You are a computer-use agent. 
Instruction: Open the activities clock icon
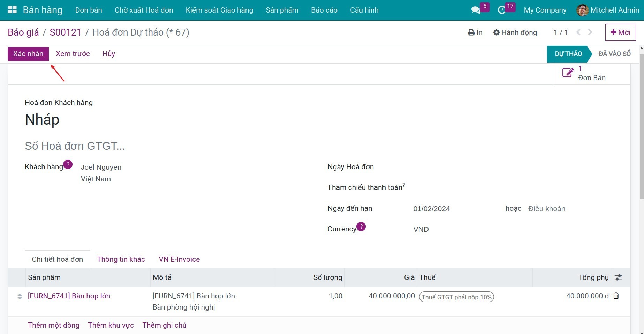coord(501,10)
